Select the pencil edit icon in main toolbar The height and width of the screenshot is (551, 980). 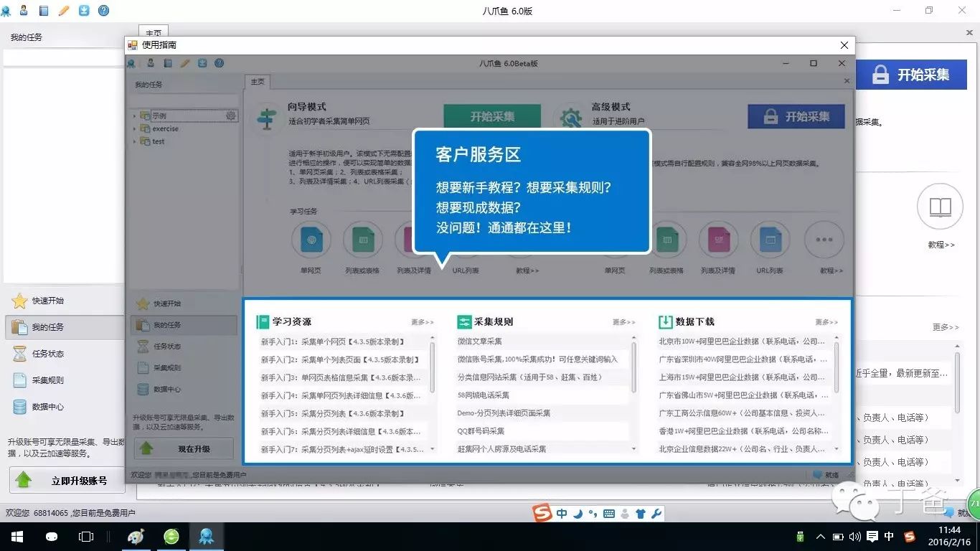click(64, 11)
